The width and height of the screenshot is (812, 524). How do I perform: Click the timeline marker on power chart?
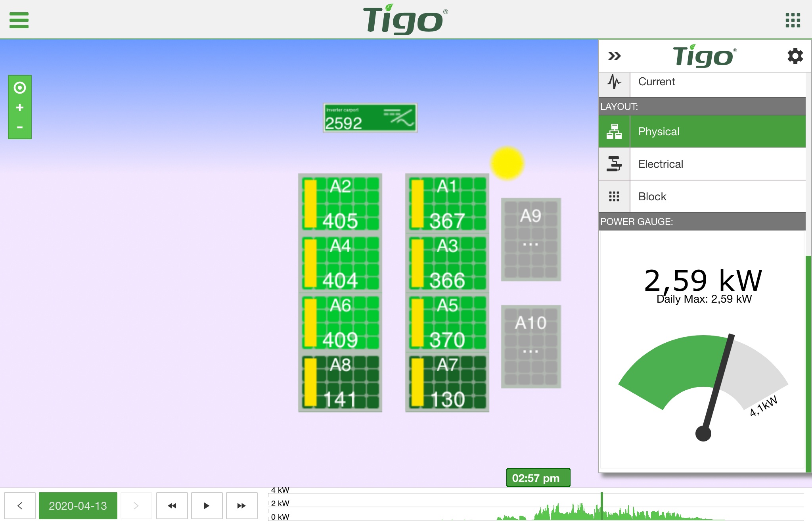coord(601,507)
